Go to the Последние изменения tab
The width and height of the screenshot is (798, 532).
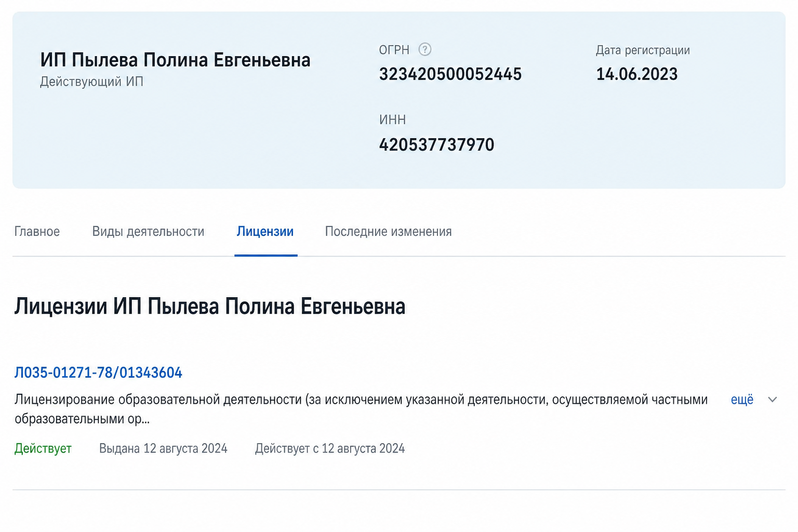pyautogui.click(x=388, y=231)
